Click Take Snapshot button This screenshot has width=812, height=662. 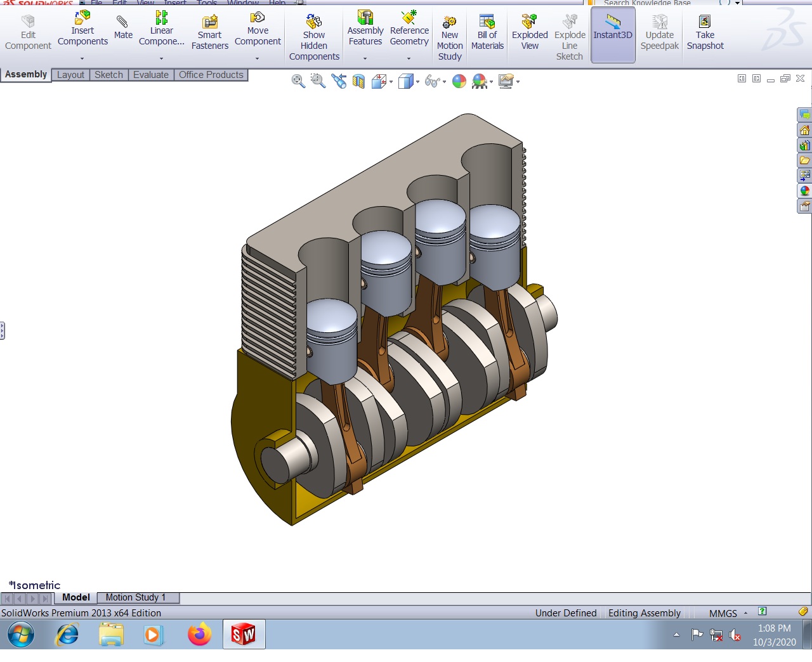click(705, 32)
